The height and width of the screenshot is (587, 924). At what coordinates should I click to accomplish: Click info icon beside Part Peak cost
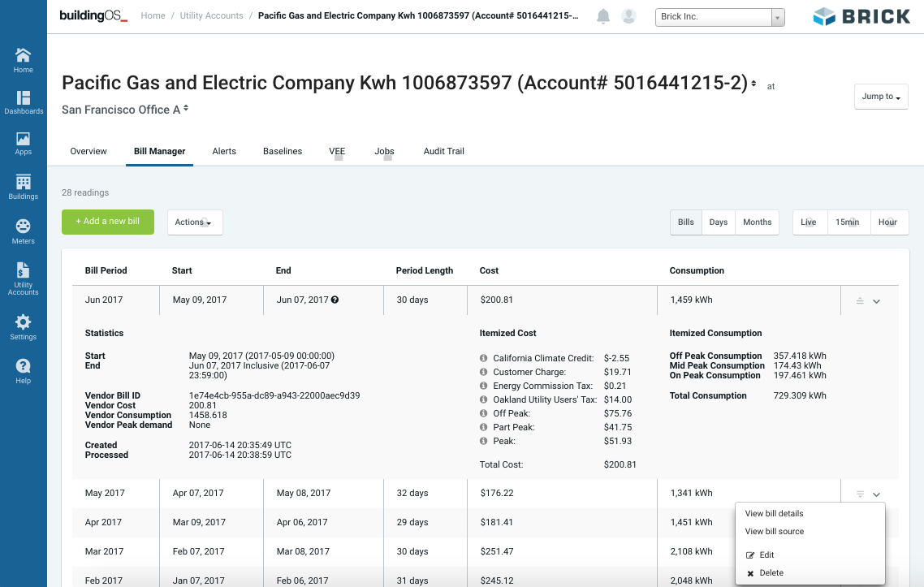click(x=483, y=427)
